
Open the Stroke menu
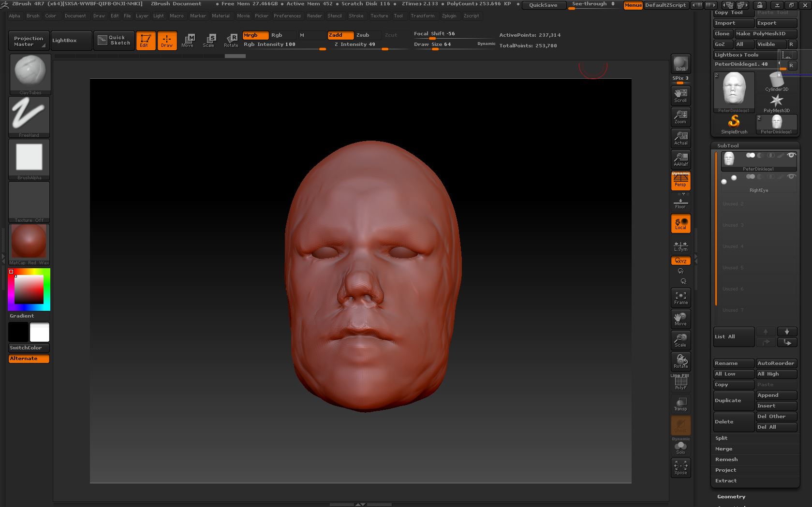pos(356,16)
